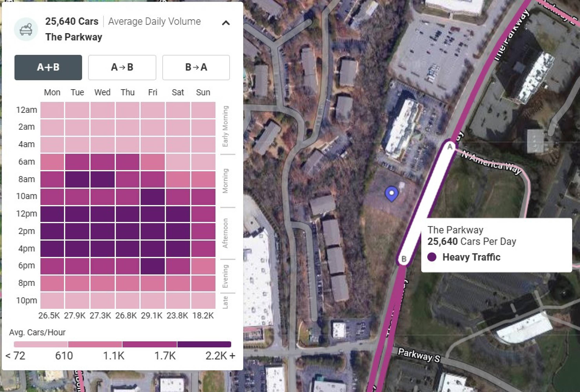Click the car traffic icon beside 25,640 Cars
This screenshot has width=580, height=392.
26,29
